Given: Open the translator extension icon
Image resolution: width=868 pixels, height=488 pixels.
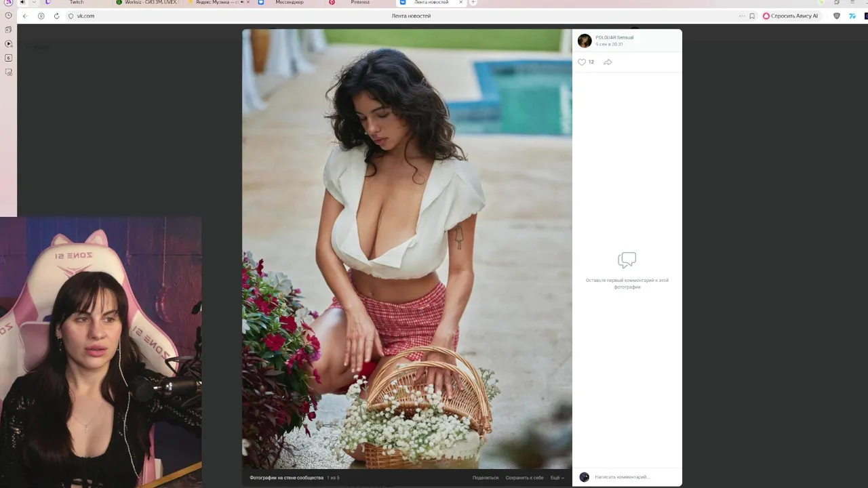Looking at the screenshot, I should [x=852, y=16].
